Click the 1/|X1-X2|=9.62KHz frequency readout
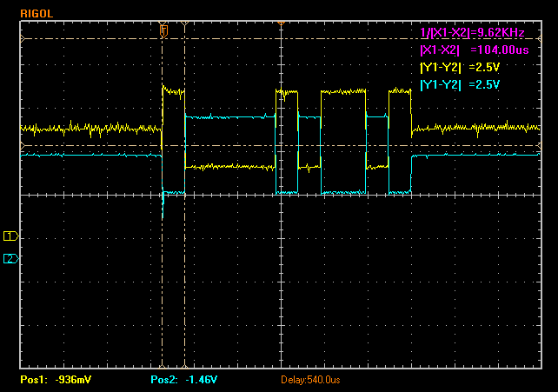Viewport: 558px width, 392px height. (x=472, y=33)
